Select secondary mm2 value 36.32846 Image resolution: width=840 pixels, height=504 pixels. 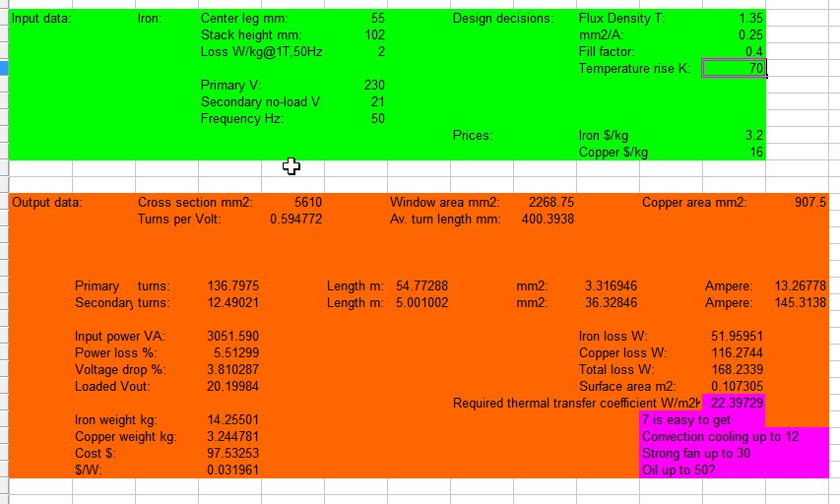611,302
